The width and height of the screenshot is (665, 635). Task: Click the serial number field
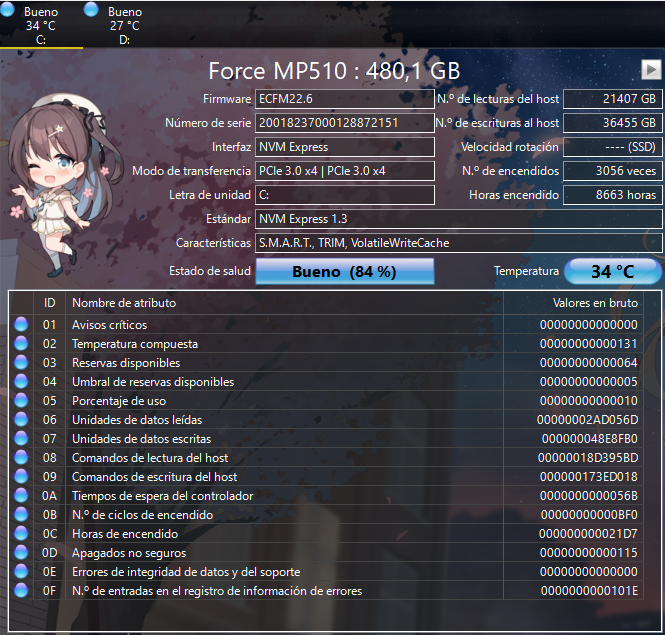tap(345, 123)
